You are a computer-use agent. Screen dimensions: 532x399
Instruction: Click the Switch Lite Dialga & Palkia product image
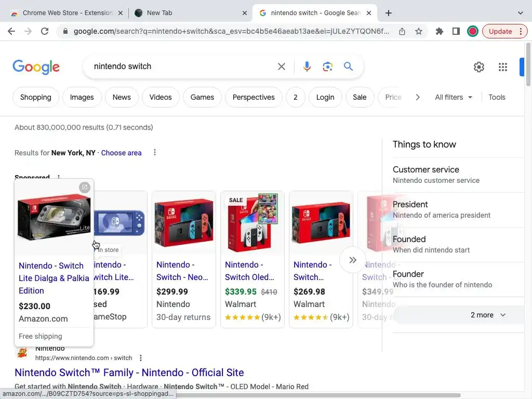coord(54,218)
